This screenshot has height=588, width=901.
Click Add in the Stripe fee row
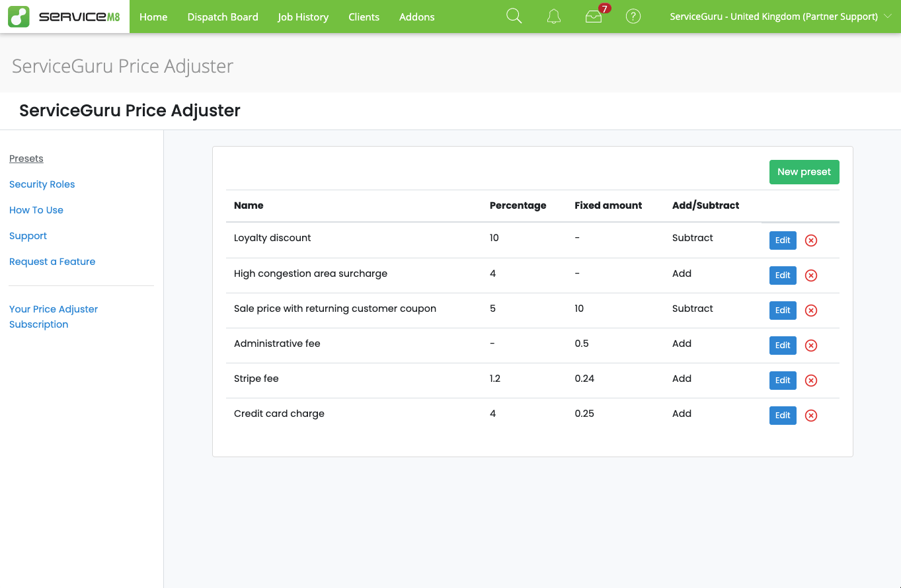pos(682,379)
